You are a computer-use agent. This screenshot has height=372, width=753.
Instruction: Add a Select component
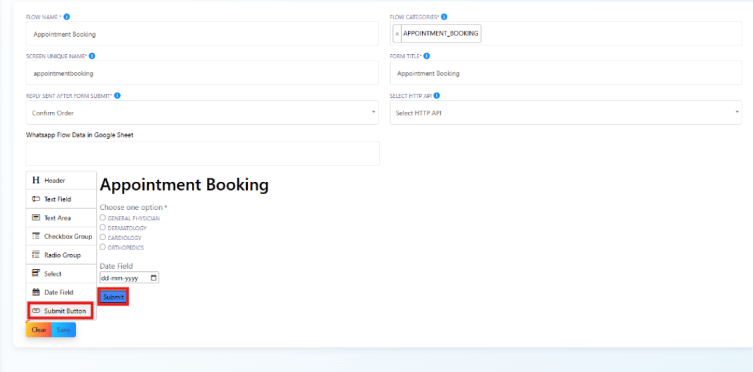point(61,274)
